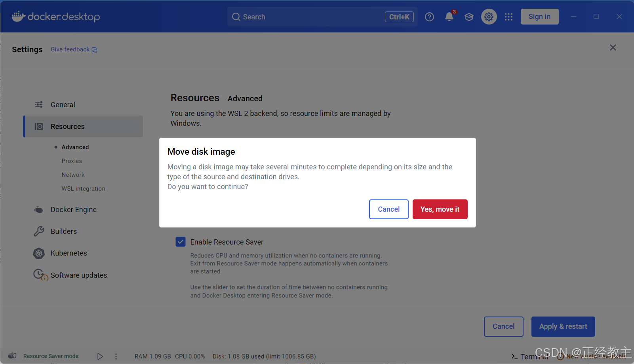634x364 pixels.
Task: Open the WSL integration sub-item
Action: pyautogui.click(x=83, y=189)
